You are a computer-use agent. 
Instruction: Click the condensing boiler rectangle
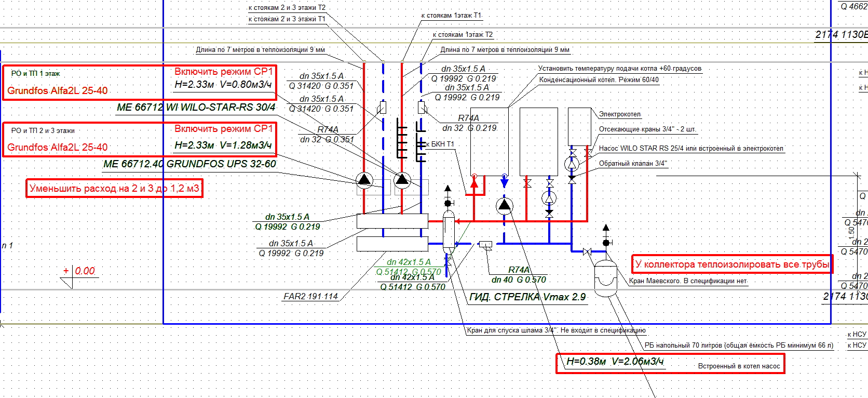tap(489, 141)
